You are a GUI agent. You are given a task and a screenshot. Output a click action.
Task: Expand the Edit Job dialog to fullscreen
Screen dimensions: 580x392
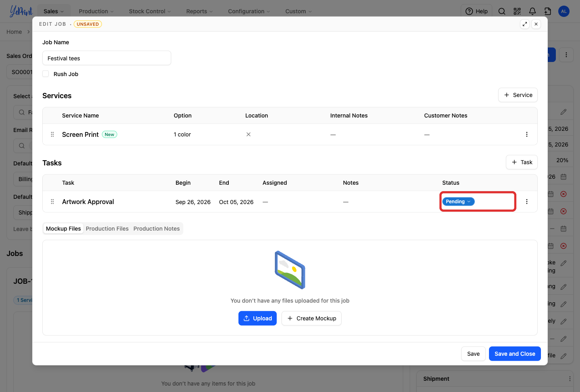525,24
